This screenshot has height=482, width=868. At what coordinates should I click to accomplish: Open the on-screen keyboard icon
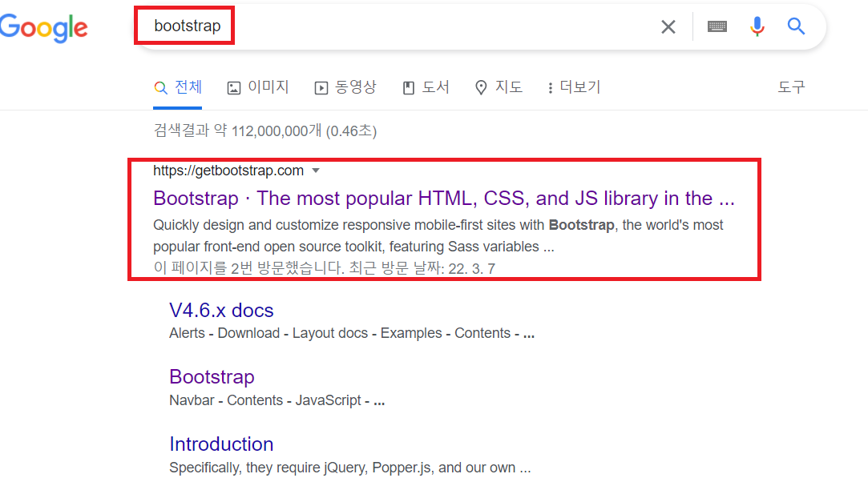pos(717,26)
